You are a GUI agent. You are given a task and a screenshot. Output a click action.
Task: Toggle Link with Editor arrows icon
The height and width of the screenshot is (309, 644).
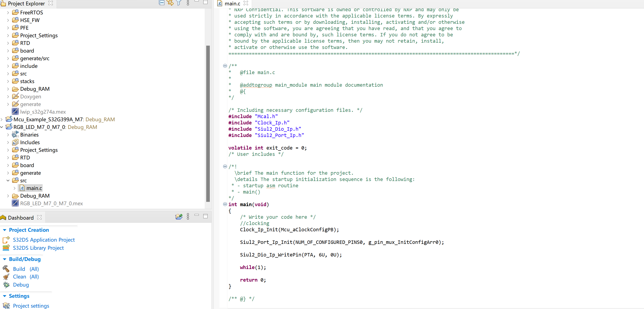[170, 3]
